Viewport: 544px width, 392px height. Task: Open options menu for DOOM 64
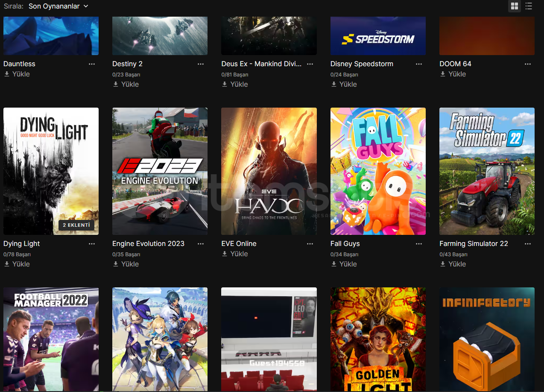(x=528, y=64)
